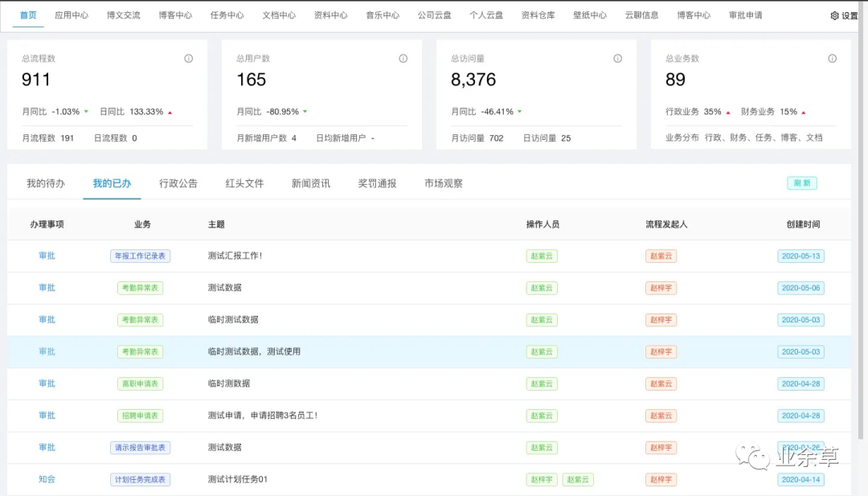Click the 年报工作记录表 business tag
The image size is (868, 496).
[140, 256]
